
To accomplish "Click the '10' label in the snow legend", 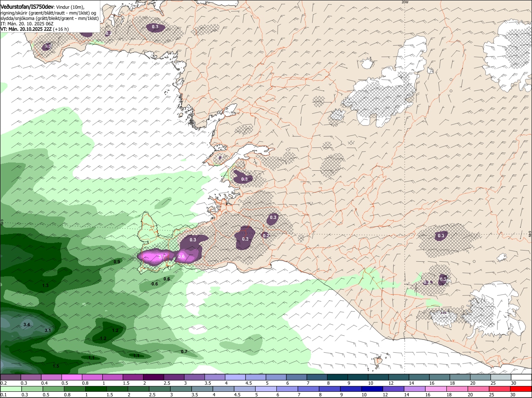I will tap(370, 383).
